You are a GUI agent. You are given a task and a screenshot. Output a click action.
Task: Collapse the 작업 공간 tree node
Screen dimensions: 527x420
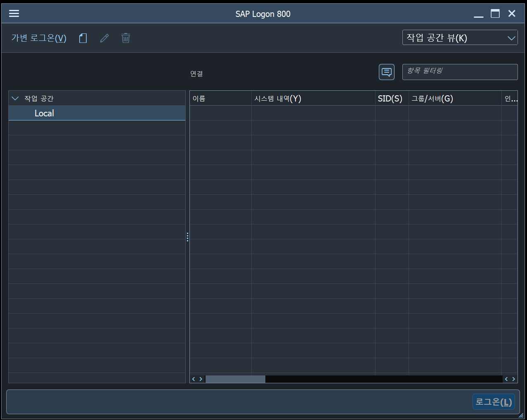[15, 98]
